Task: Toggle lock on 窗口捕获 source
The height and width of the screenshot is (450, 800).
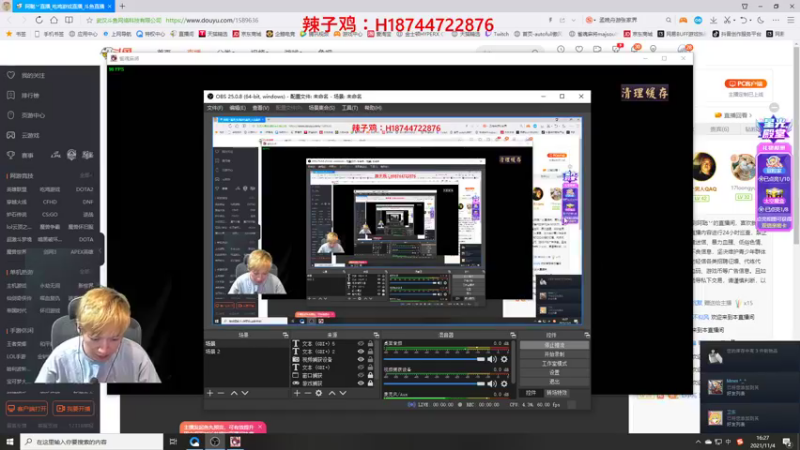Action: coord(370,376)
